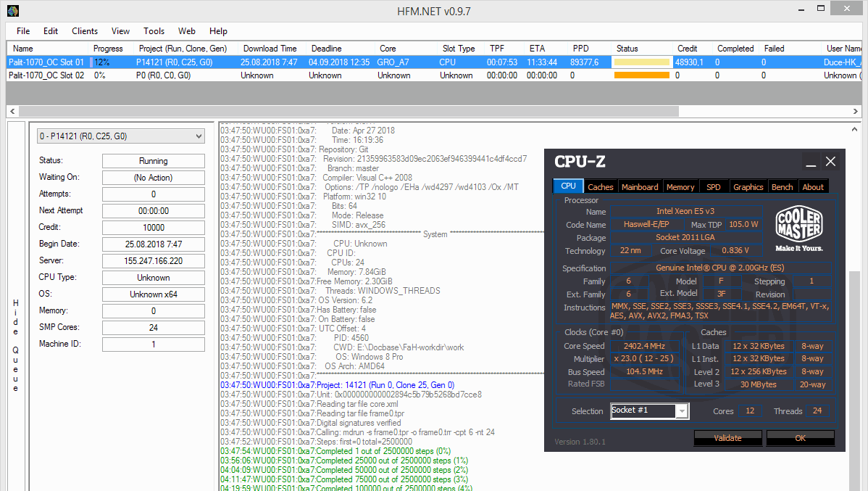Image resolution: width=868 pixels, height=491 pixels.
Task: Switch to the Mainboard tab in CPU-Z
Action: click(x=640, y=187)
